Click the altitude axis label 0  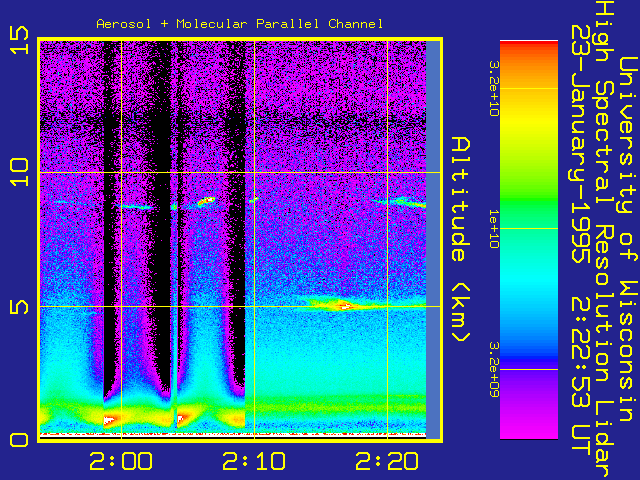pyautogui.click(x=19, y=440)
